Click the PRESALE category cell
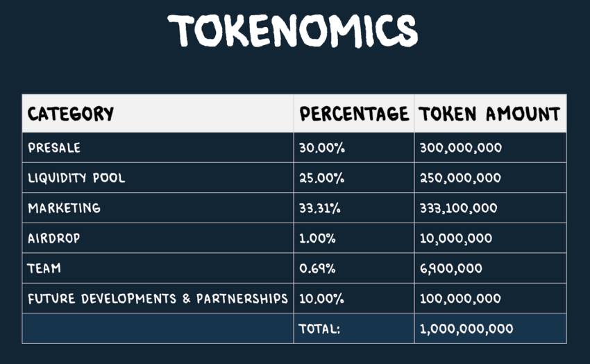This screenshot has height=364, width=590. tap(158, 148)
